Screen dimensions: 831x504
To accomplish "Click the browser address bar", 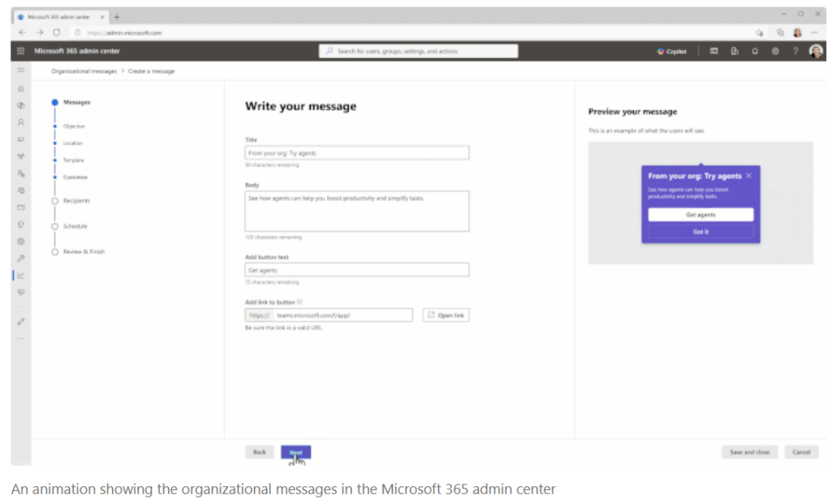I will click(408, 32).
